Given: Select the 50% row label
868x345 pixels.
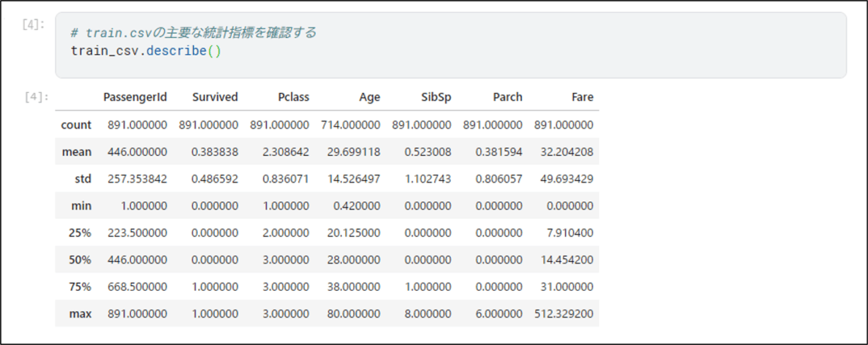Looking at the screenshot, I should pyautogui.click(x=80, y=260).
